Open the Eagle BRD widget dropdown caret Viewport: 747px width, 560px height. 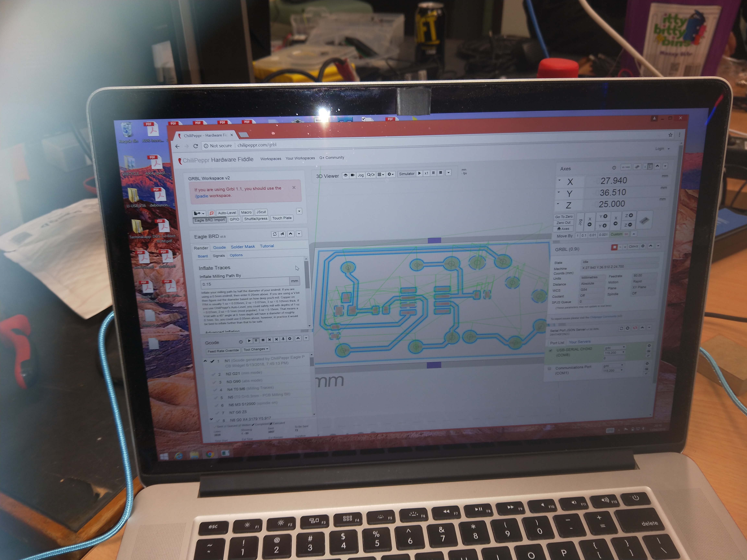coord(299,234)
